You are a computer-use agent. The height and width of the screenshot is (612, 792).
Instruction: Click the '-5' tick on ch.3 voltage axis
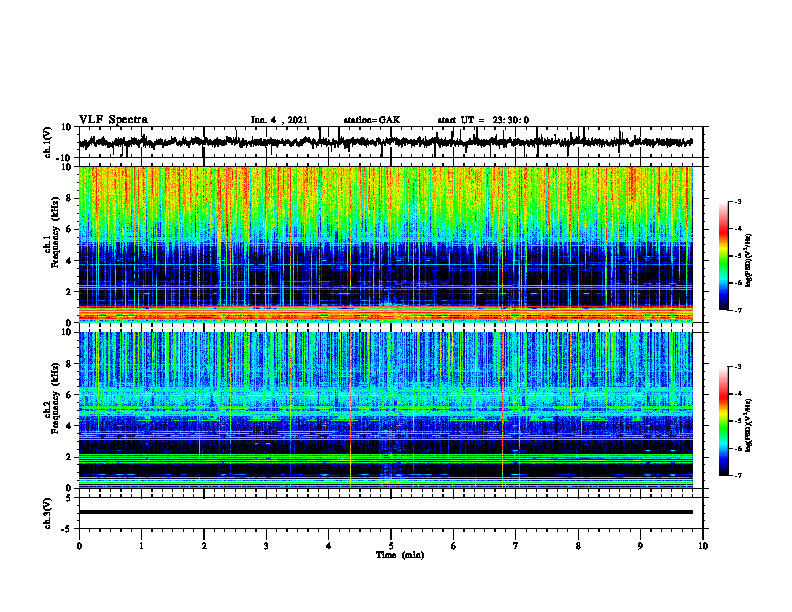tap(67, 529)
